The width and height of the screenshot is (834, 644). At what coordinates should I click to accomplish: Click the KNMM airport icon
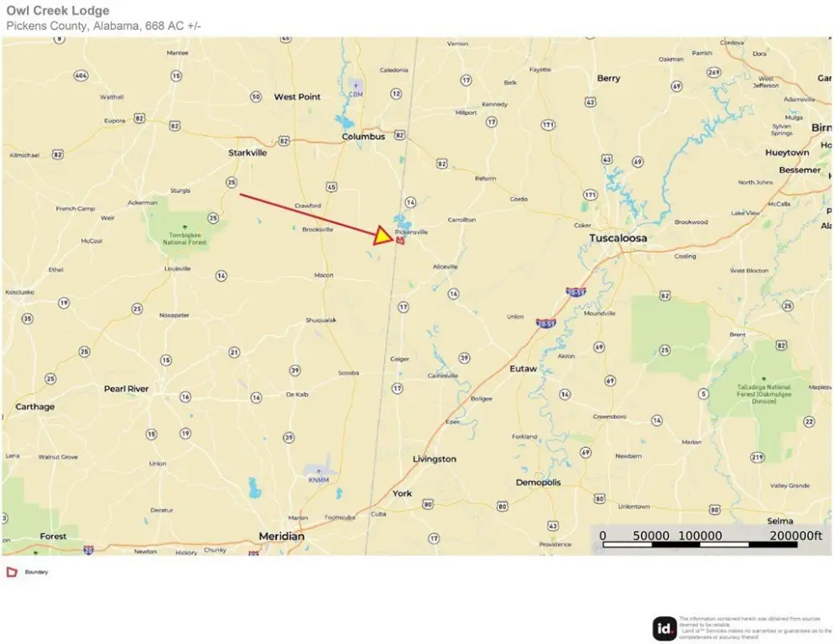coord(319,471)
